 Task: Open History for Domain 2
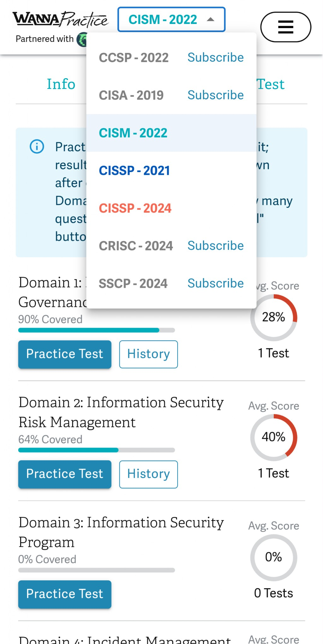click(x=148, y=474)
